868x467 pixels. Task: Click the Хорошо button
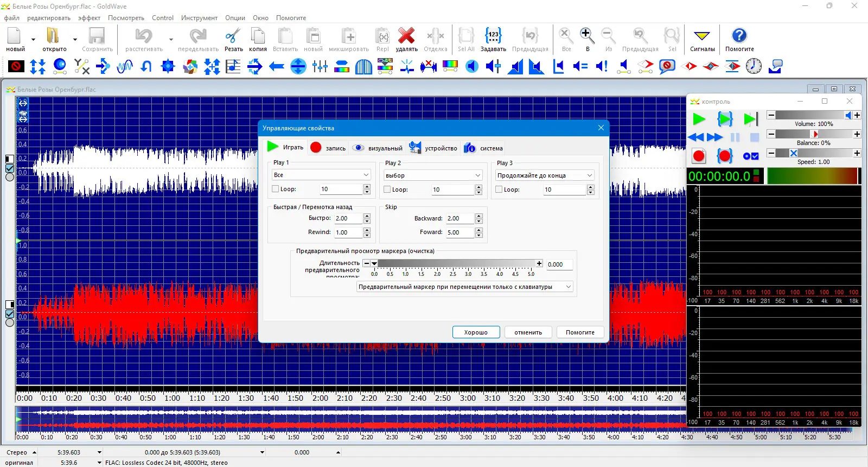tap(476, 332)
